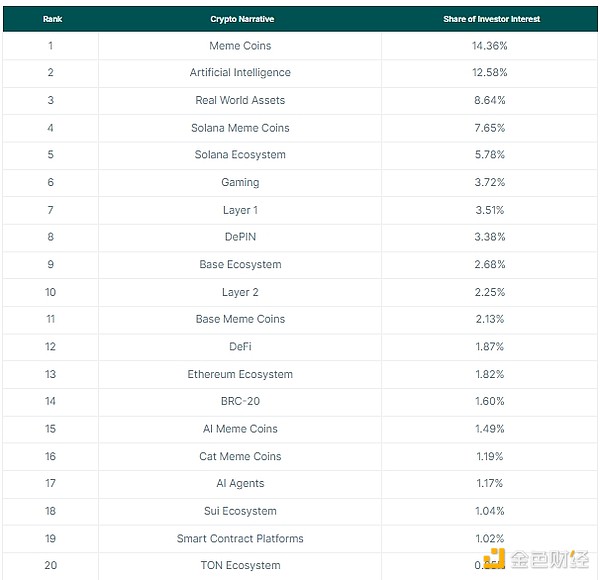600x580 pixels.
Task: Select the 12.58% share value
Action: 489,73
